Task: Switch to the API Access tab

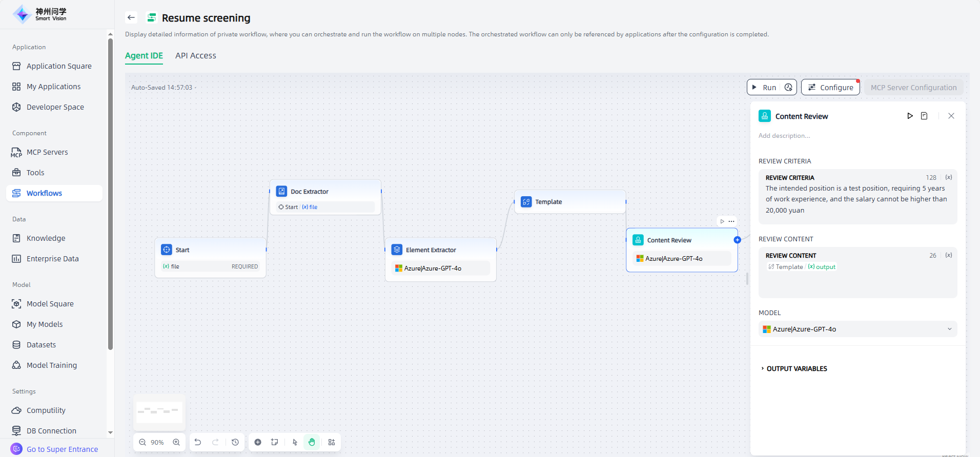Action: coord(196,55)
